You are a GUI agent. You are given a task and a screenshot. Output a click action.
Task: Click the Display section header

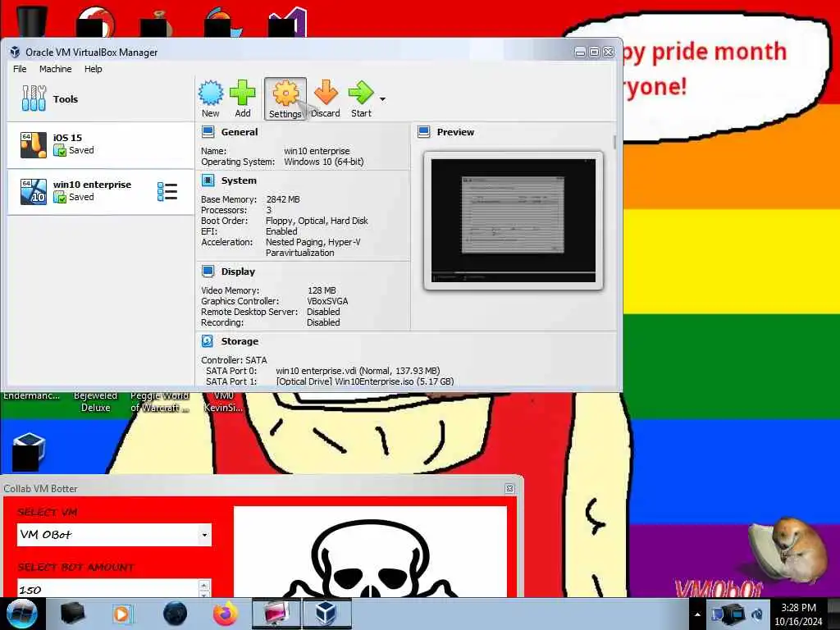coord(238,272)
